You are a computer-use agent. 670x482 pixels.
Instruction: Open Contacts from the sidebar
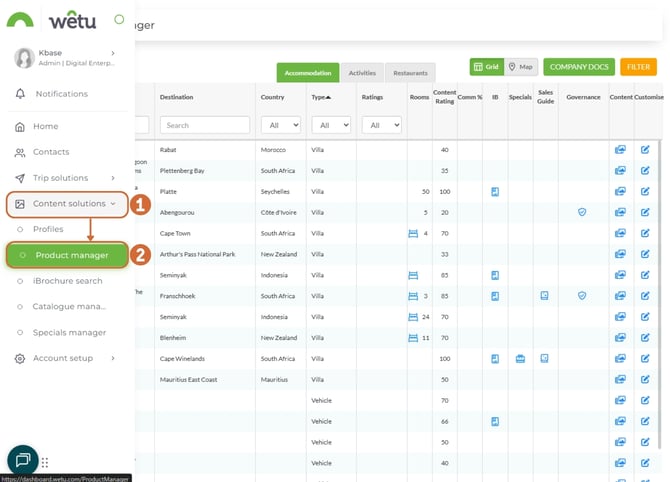(x=51, y=152)
